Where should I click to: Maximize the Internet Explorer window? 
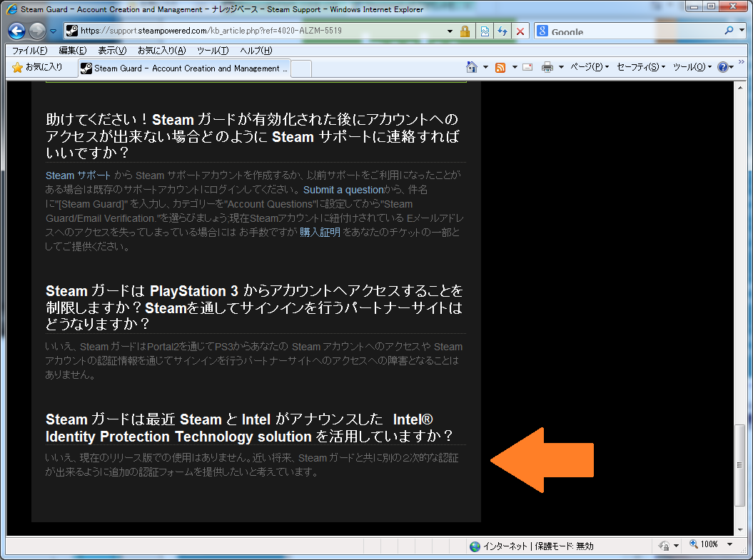(711, 6)
